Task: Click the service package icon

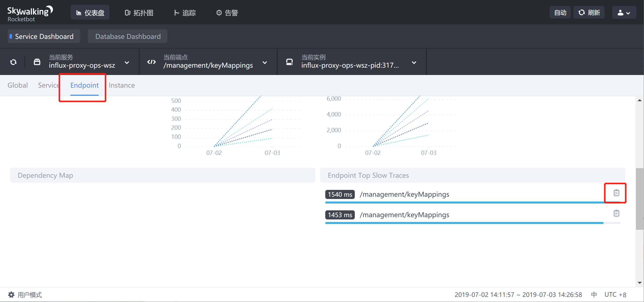Action: click(37, 62)
